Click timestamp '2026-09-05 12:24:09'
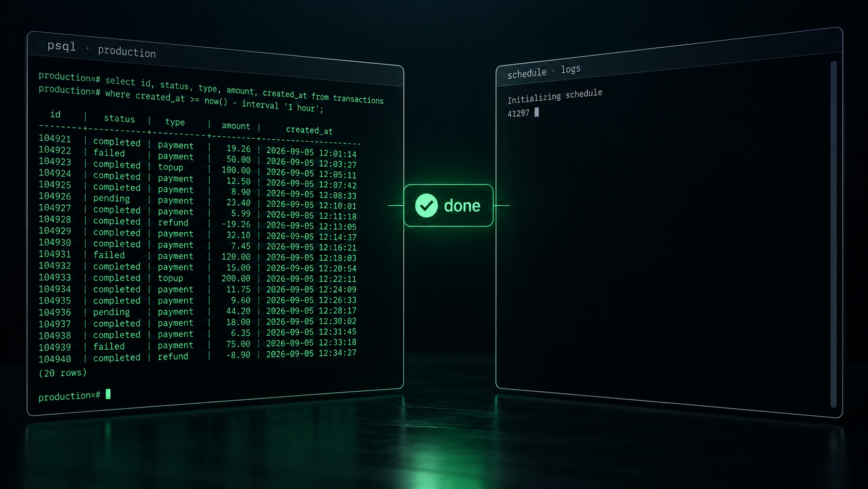 point(311,289)
